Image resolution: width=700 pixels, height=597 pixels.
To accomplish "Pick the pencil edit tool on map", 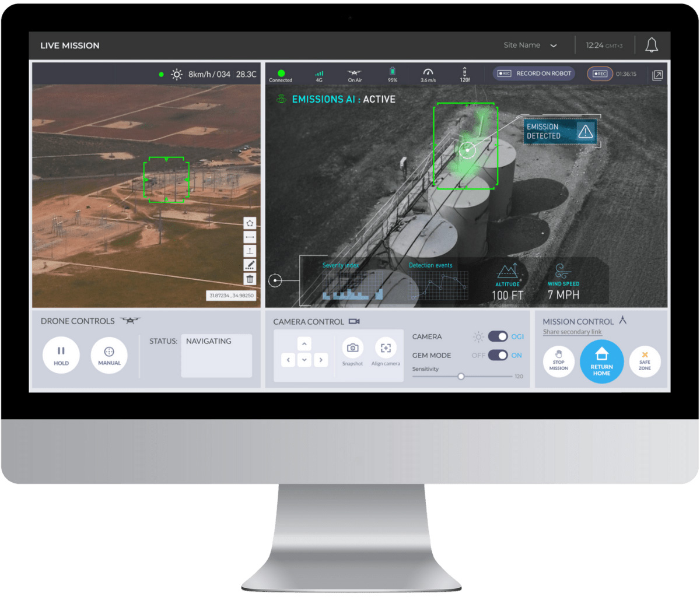I will (250, 265).
